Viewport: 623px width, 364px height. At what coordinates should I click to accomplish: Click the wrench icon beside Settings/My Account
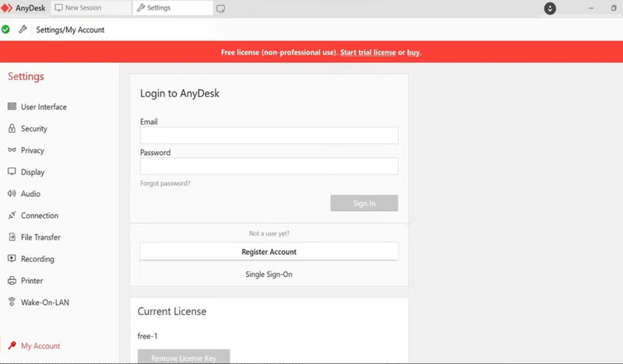[x=23, y=30]
